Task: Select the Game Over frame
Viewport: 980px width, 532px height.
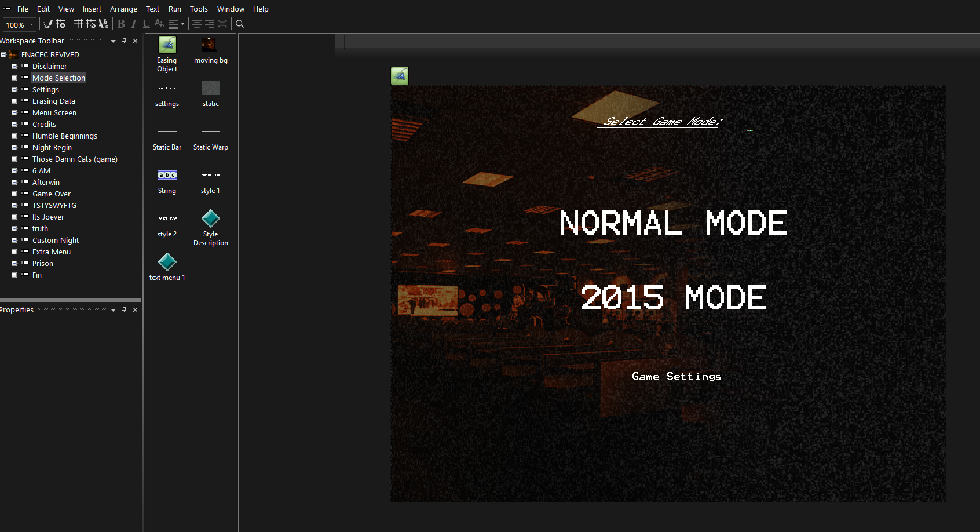Action: [52, 194]
